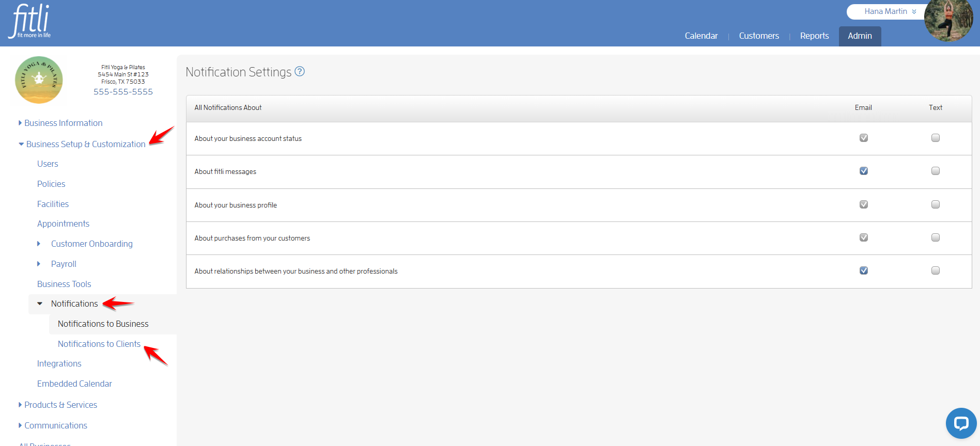
Task: Open Policies page
Action: click(x=51, y=184)
